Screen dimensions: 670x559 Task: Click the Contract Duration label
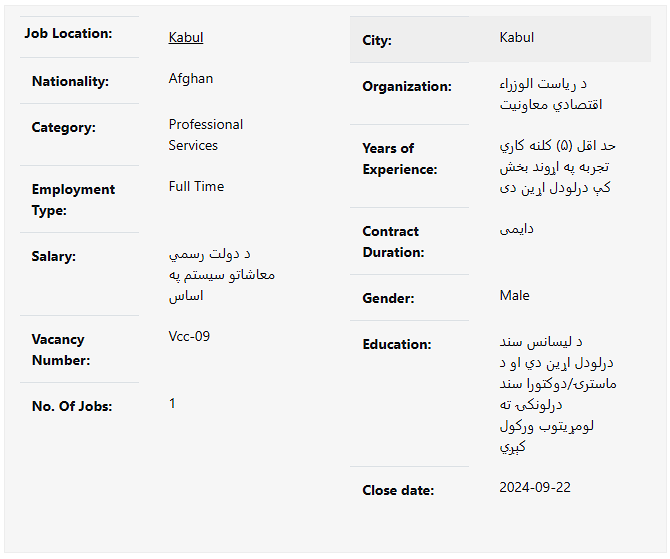click(393, 242)
